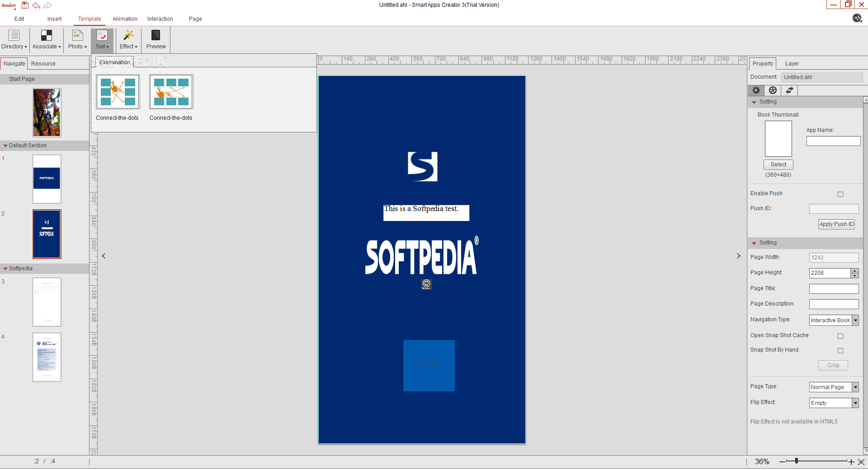
Task: Click the Undo arrow icon
Action: click(36, 5)
